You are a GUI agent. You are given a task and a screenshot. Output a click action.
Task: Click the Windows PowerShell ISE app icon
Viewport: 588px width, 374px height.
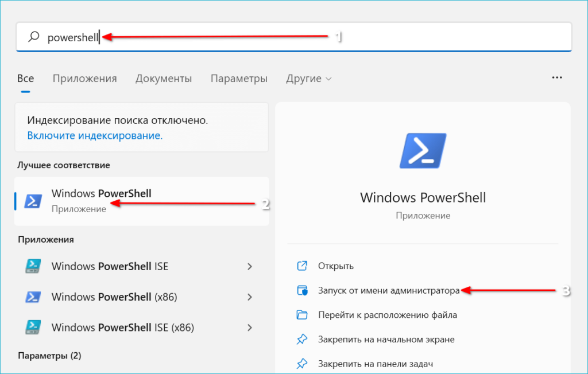click(33, 266)
